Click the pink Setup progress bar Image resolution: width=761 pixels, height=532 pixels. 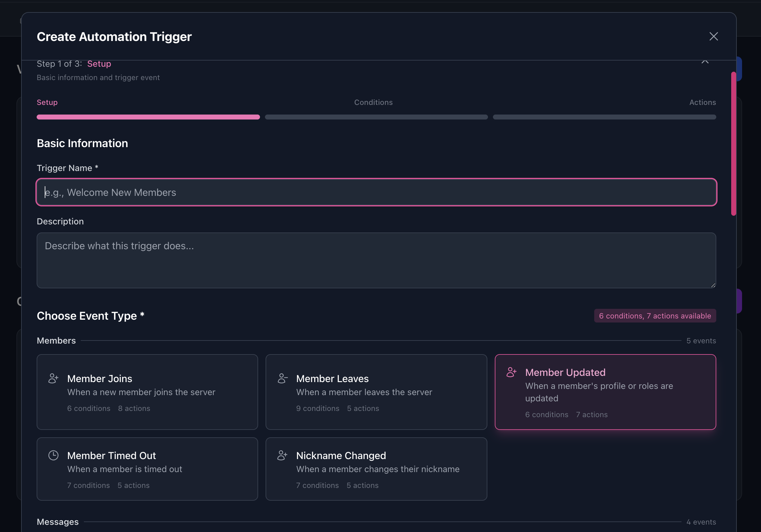click(148, 117)
